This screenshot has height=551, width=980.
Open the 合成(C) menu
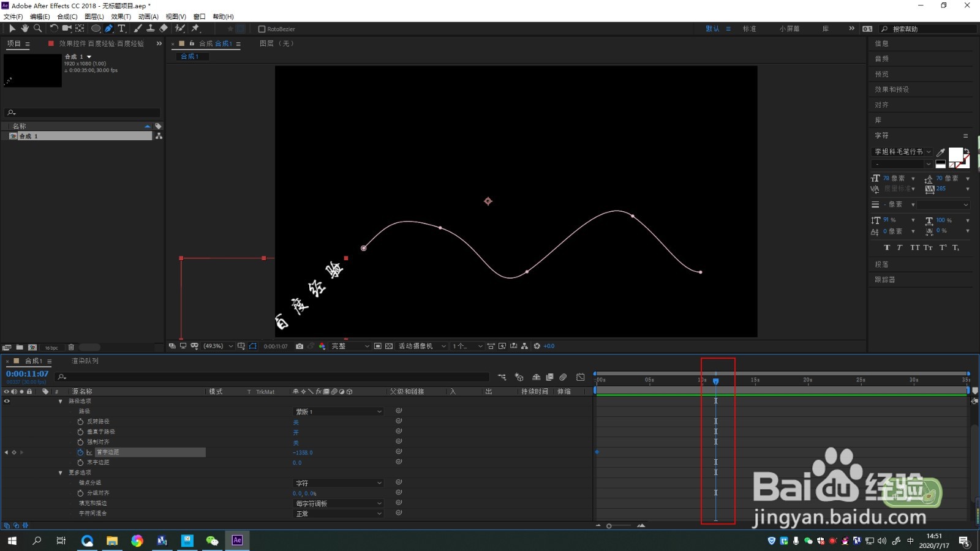click(x=67, y=17)
